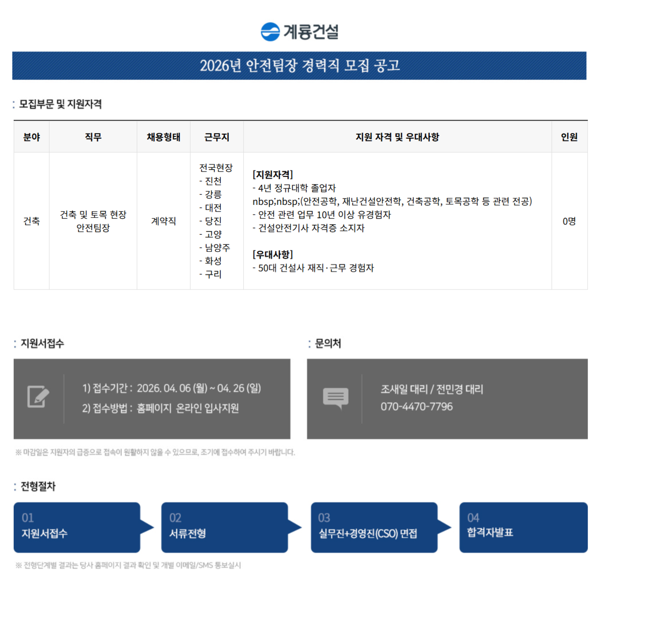This screenshot has height=624, width=672.
Task: Select step 01 지원서접수 box
Action: tap(77, 527)
